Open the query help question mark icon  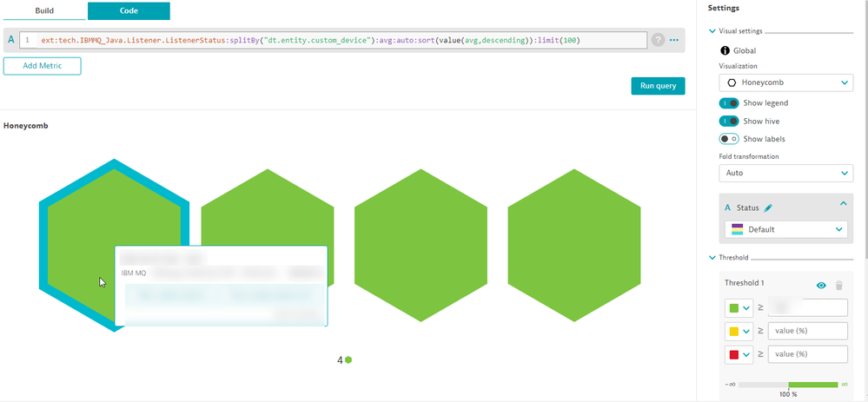[658, 40]
